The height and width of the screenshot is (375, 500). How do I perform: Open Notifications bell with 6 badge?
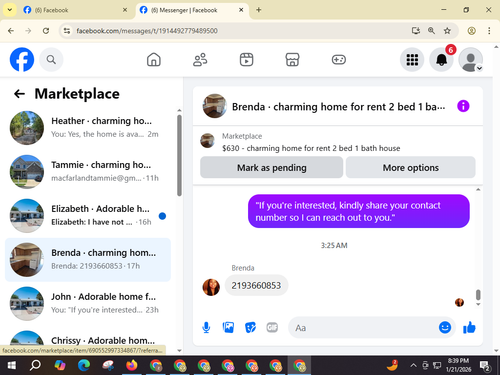(x=442, y=60)
